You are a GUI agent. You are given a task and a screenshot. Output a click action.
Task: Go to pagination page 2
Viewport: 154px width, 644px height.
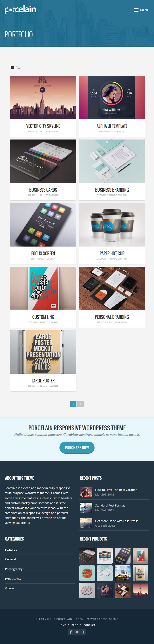pyautogui.click(x=80, y=404)
